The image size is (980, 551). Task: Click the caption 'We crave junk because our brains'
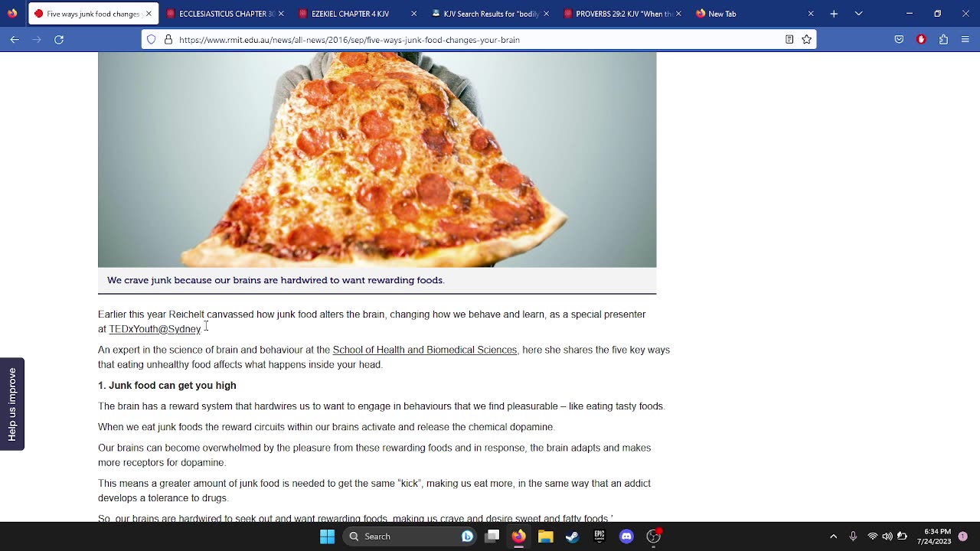coord(276,280)
